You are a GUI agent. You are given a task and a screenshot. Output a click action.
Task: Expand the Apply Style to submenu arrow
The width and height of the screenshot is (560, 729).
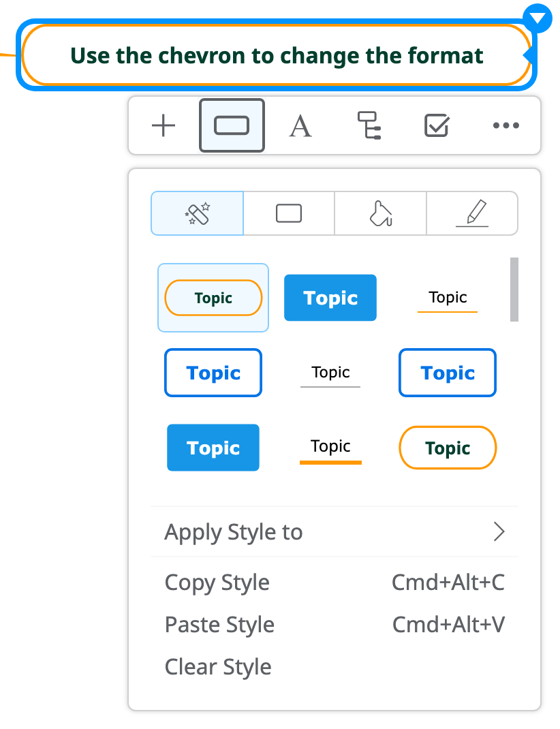499,532
